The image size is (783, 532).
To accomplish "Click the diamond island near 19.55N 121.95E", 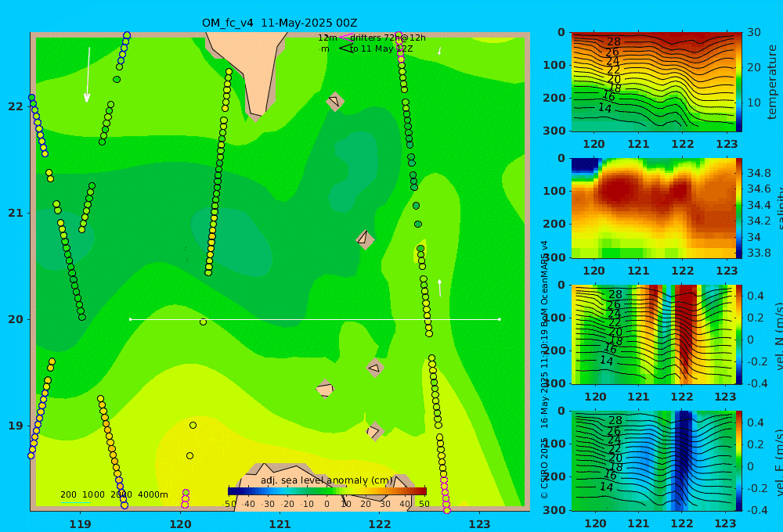I will (x=374, y=368).
